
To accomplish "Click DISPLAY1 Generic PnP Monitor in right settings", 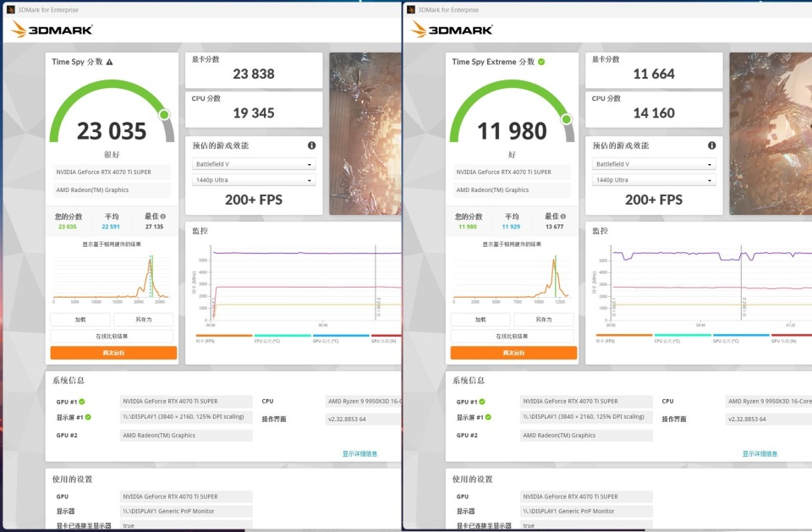I will [x=586, y=512].
